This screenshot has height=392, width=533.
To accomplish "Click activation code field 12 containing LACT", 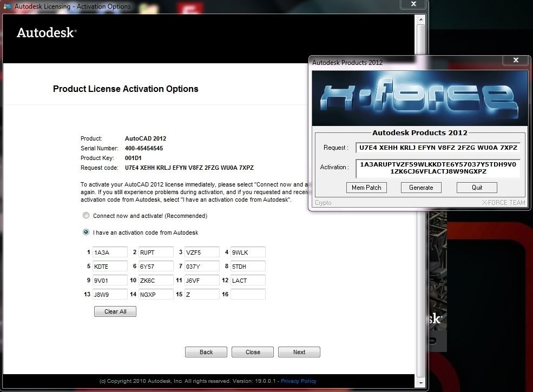I will pyautogui.click(x=248, y=280).
